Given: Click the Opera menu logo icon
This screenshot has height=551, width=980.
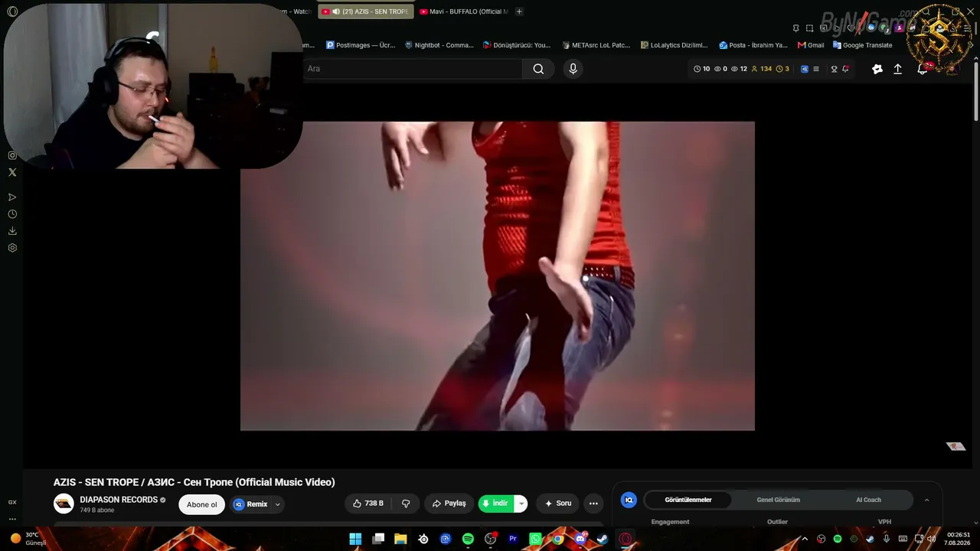Looking at the screenshot, I should [x=12, y=11].
